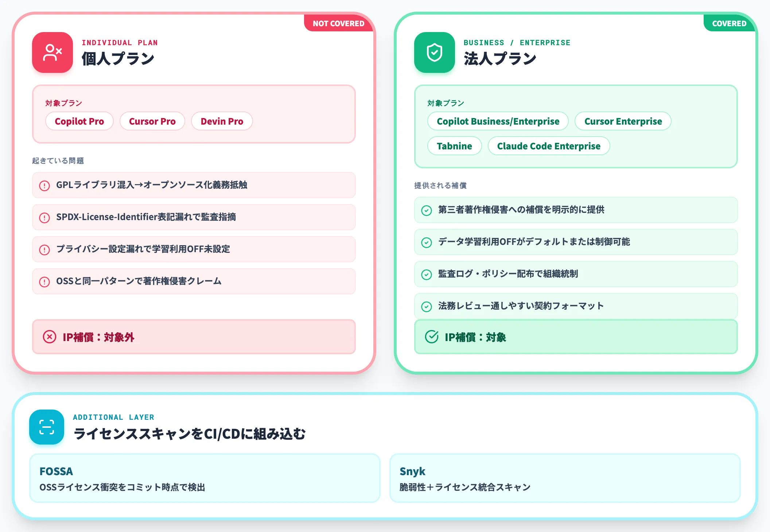Click 第三者著作権侵害への補償を明示的に提供 text

tap(521, 210)
